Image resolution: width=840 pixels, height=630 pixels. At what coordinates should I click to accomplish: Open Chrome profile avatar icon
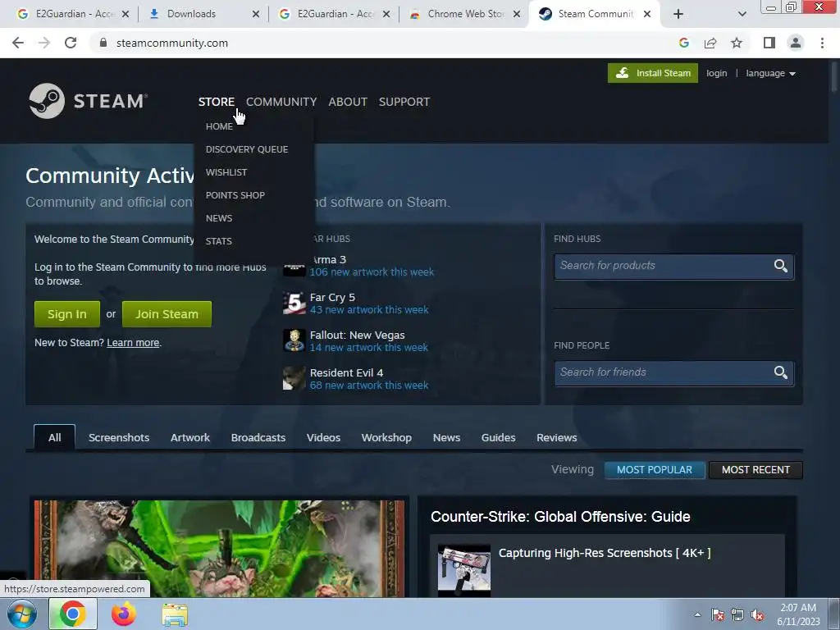796,43
